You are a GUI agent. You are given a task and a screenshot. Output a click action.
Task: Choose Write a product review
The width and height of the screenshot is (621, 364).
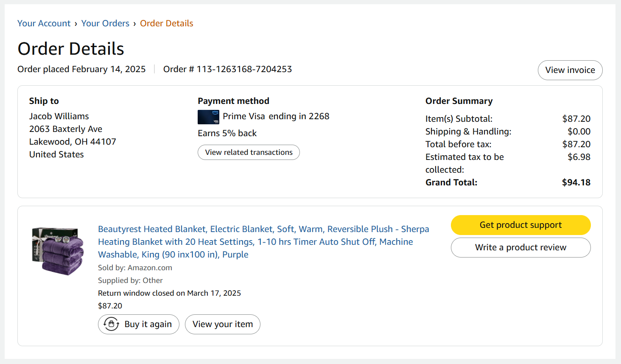click(520, 247)
